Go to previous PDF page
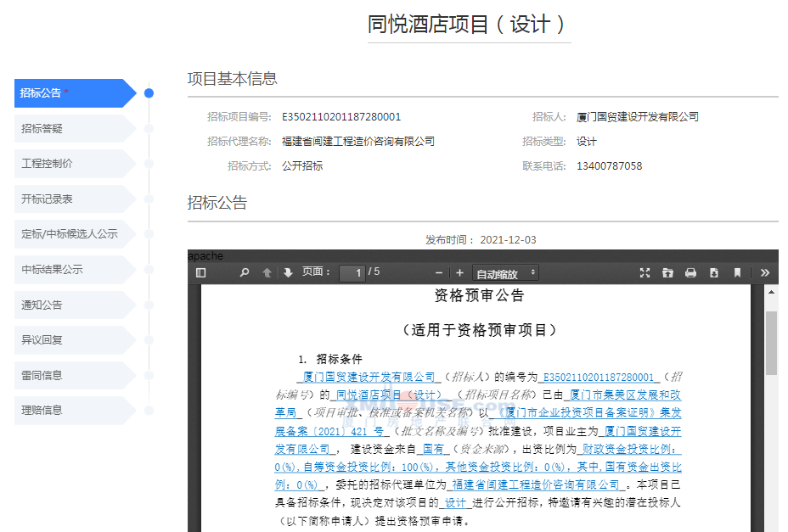The height and width of the screenshot is (532, 788). pyautogui.click(x=267, y=272)
